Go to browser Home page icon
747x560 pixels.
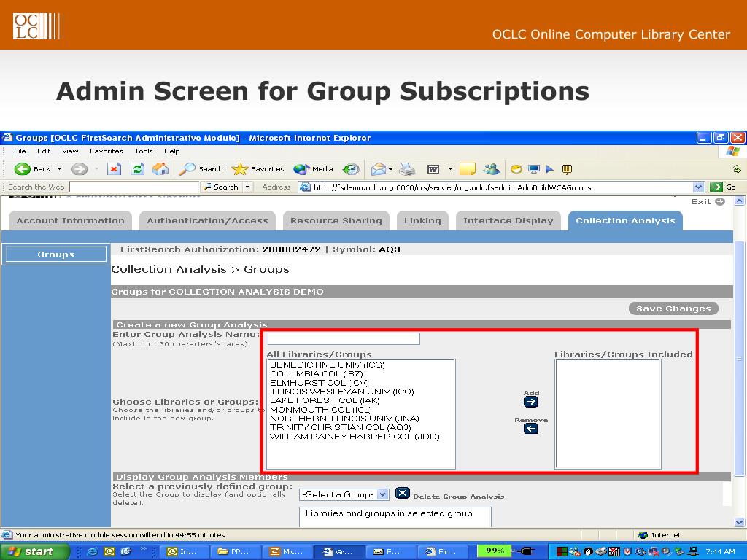160,168
